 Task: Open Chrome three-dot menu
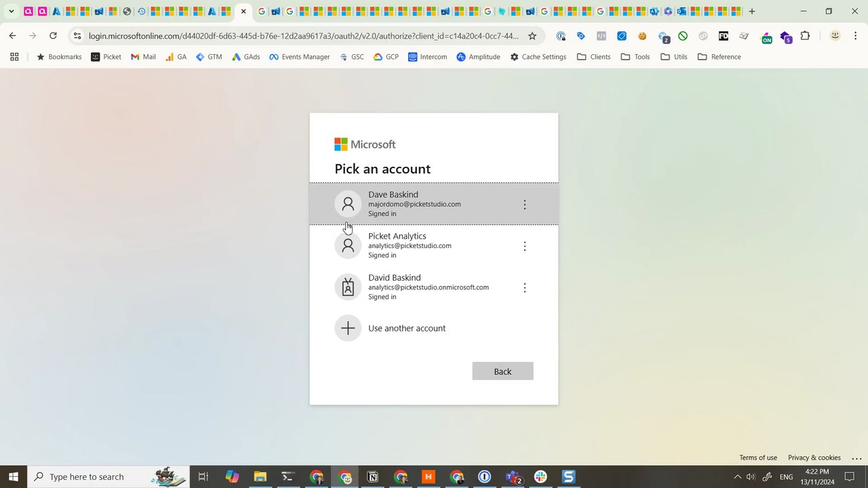pyautogui.click(x=855, y=36)
